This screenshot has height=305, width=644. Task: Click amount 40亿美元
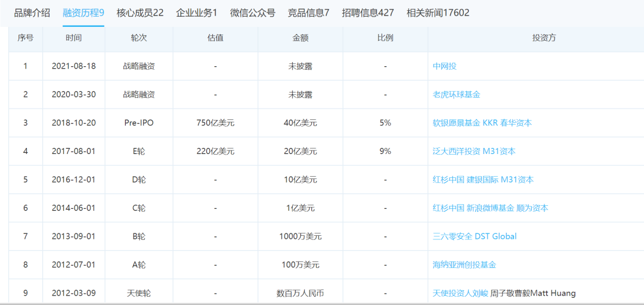pos(300,123)
